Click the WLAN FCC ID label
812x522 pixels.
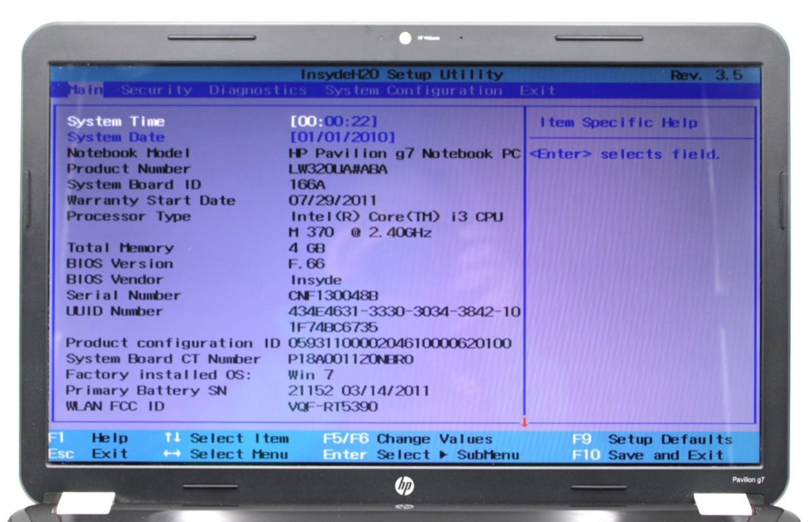tap(115, 406)
